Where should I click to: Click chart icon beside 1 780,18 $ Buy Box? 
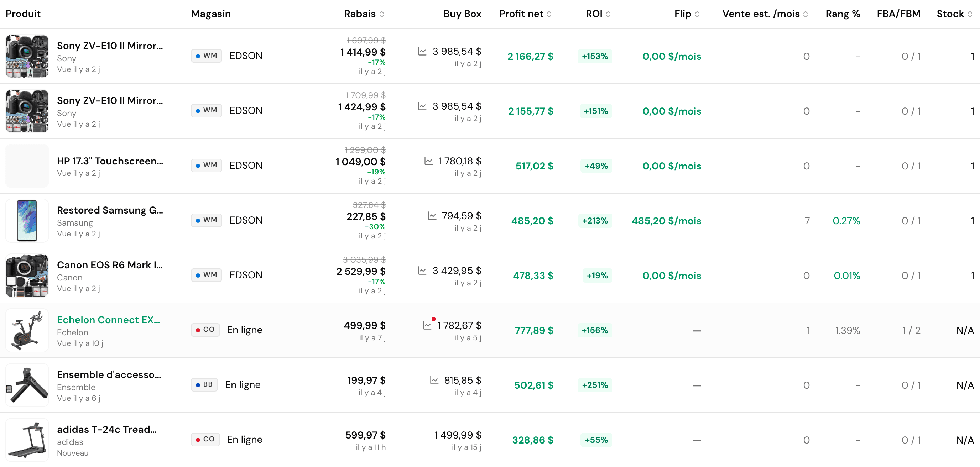428,161
